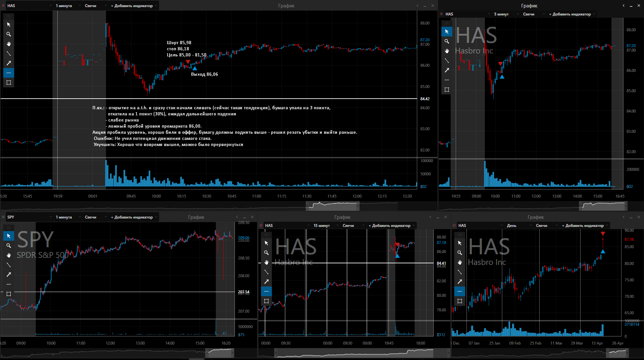Pick the trend line tool in top-left chart
This screenshot has width=644, height=360.
tap(9, 54)
